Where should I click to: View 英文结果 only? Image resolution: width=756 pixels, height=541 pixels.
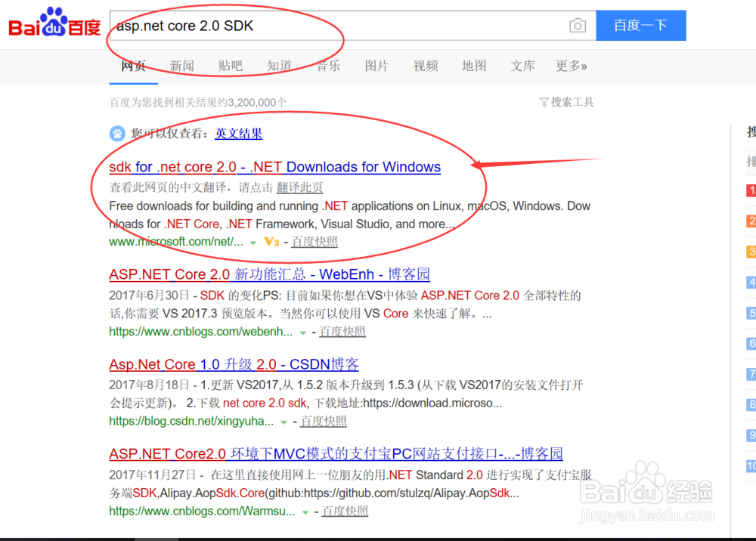click(239, 134)
